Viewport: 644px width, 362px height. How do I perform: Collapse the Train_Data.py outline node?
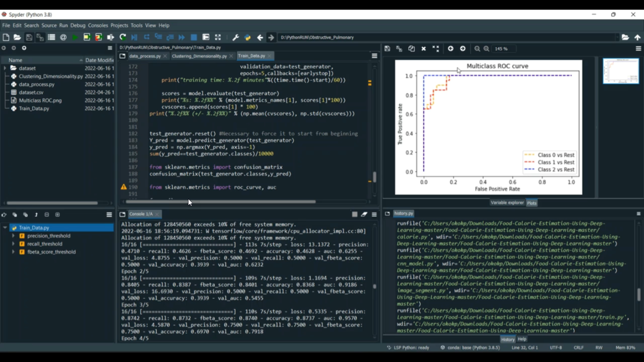pyautogui.click(x=5, y=228)
